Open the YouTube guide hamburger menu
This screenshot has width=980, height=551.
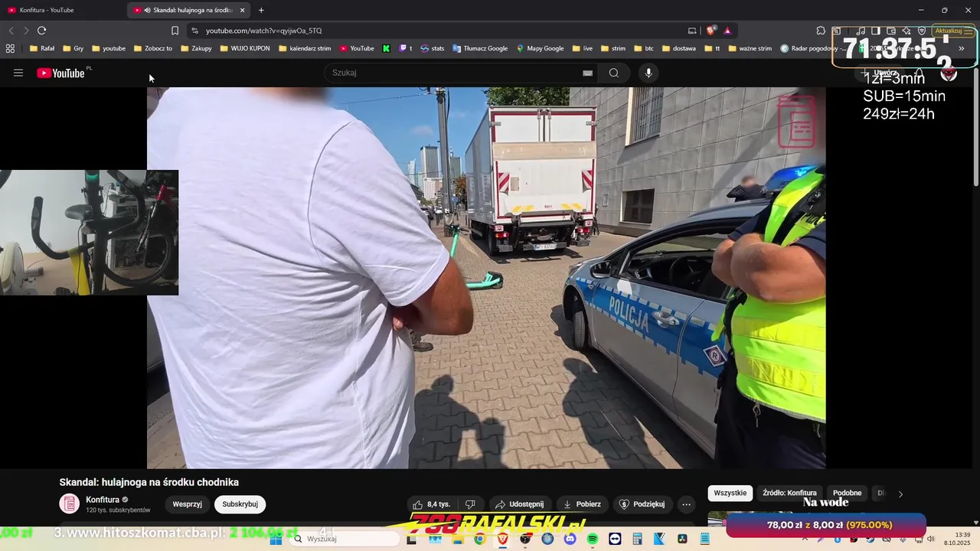point(18,73)
